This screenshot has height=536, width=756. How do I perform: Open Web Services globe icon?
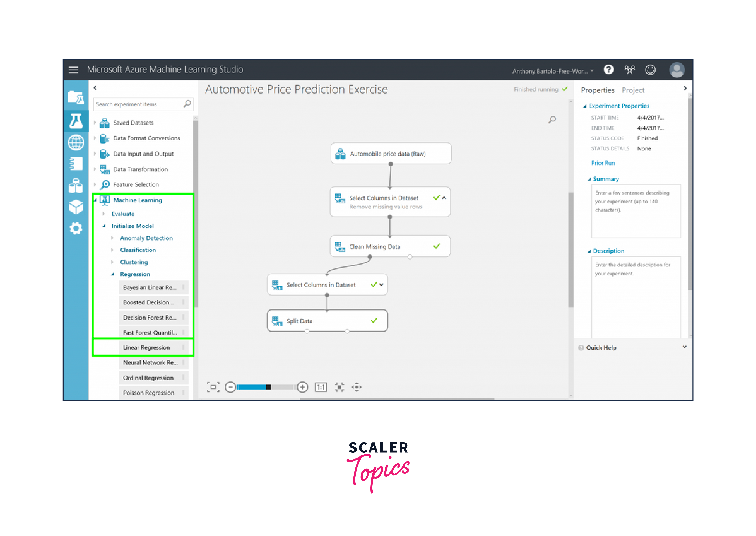point(76,143)
